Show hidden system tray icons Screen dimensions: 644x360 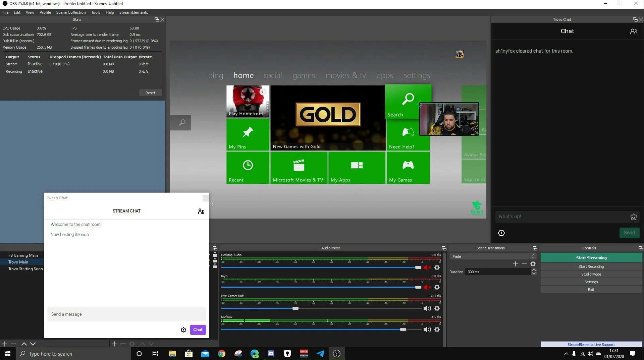click(566, 354)
